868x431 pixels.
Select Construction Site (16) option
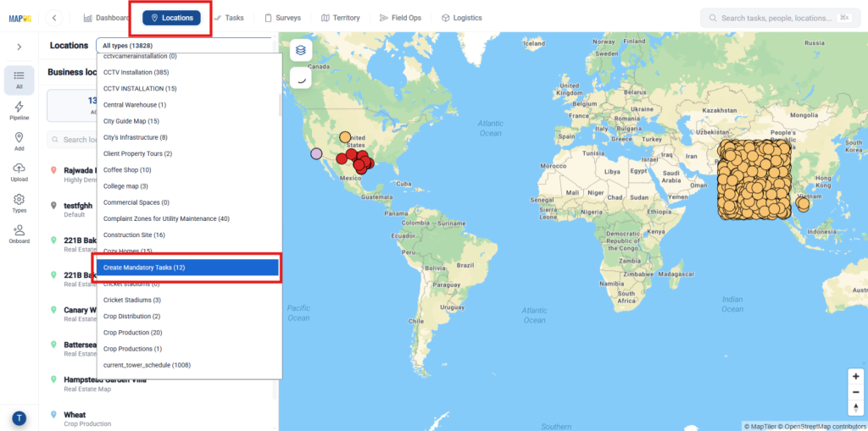pyautogui.click(x=189, y=235)
